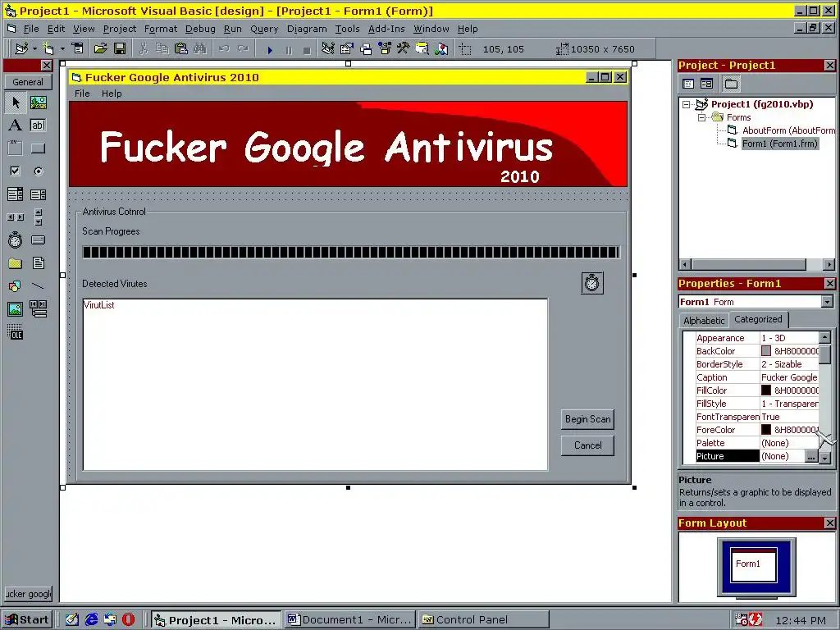
Task: Click the Find binoculars icon
Action: pos(200,48)
